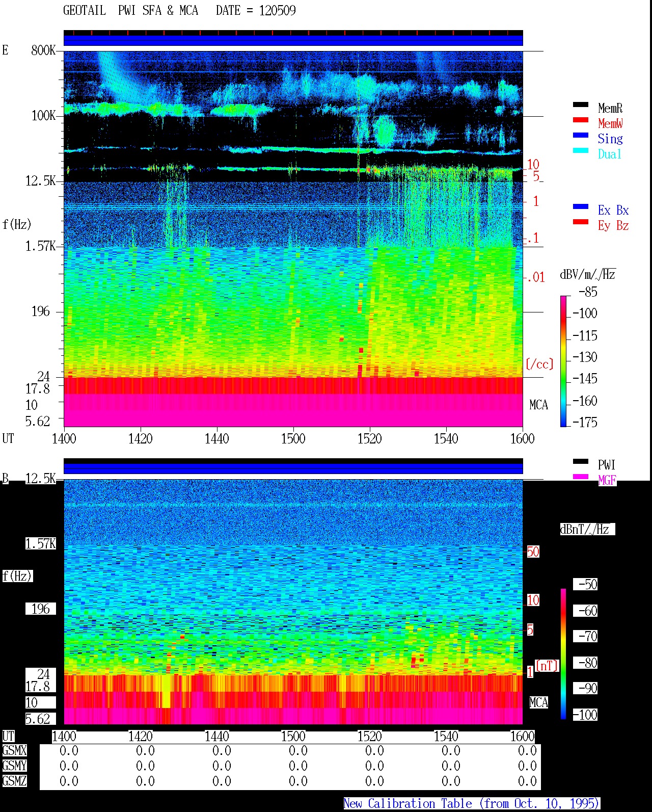The image size is (652, 812).
Task: Click the red [/cc] density unit label
Action: [539, 364]
